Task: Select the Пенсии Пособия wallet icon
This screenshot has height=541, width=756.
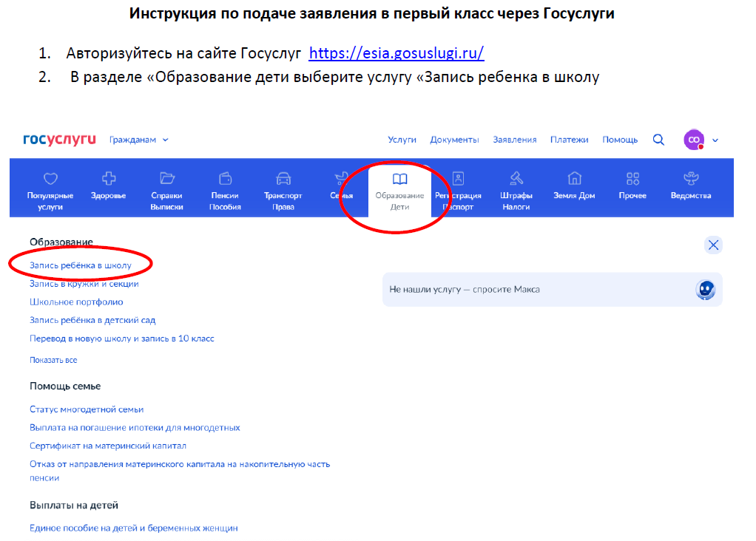Action: (225, 179)
